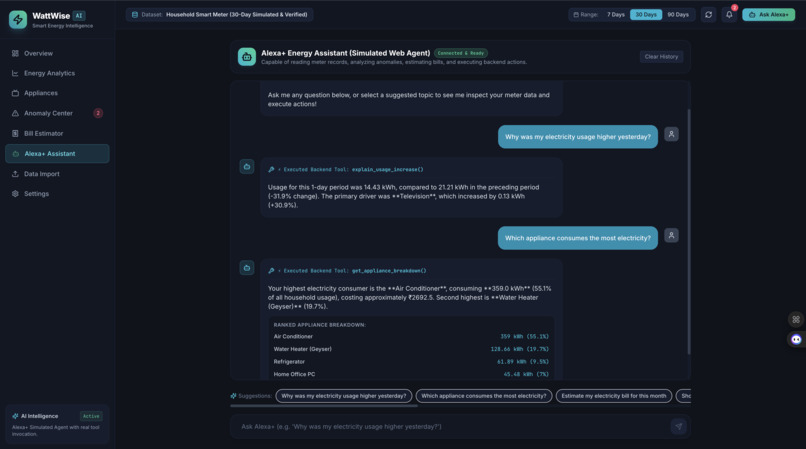This screenshot has height=449, width=806.
Task: Click the floating chat bot icon on right edge
Action: (796, 340)
